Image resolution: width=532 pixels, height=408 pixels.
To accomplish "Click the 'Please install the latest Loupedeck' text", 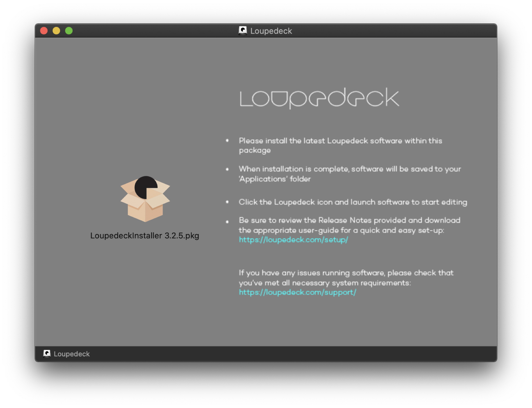I will 340,141.
